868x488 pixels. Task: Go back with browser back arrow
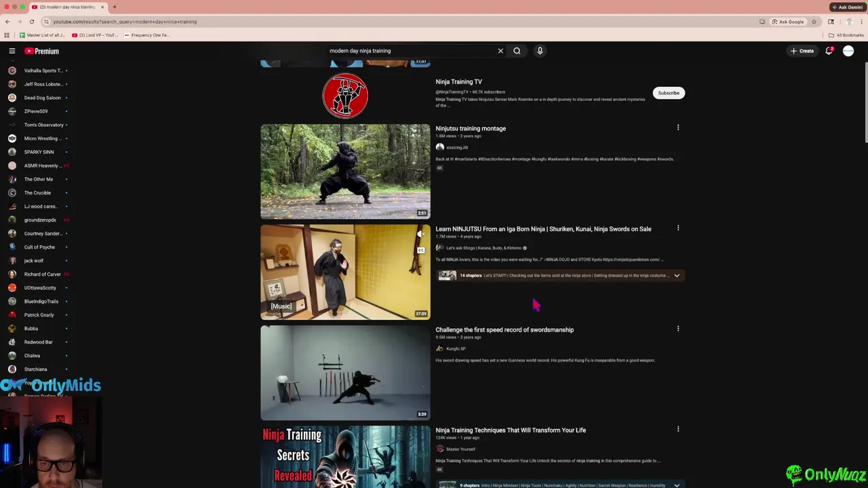click(7, 22)
